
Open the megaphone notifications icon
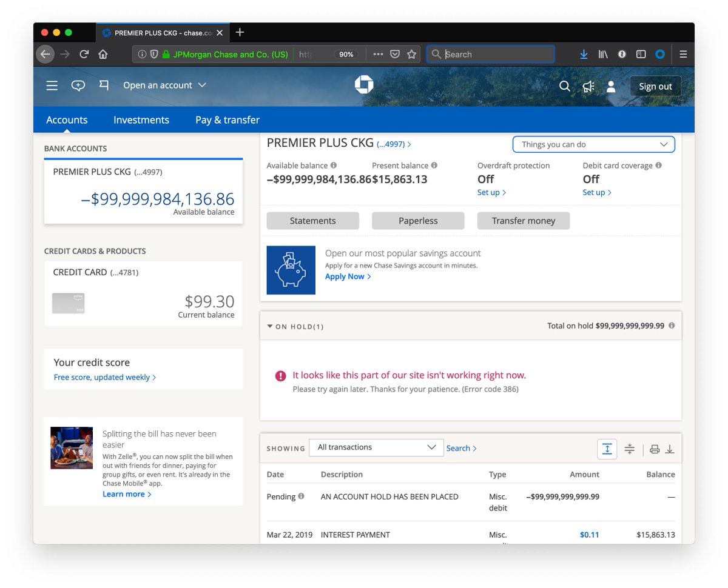pos(588,86)
